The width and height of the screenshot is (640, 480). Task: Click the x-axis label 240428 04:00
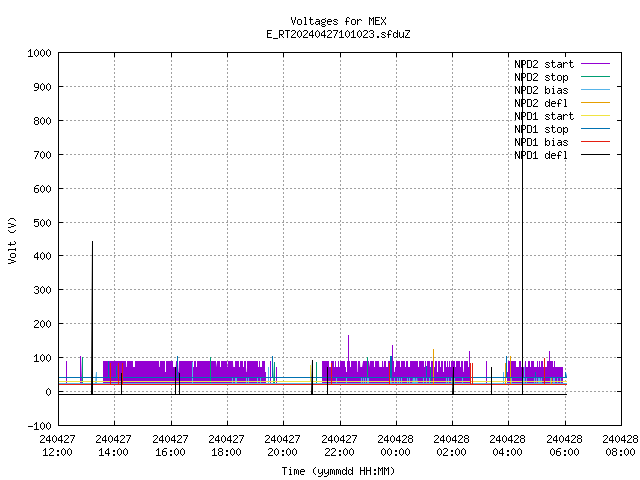[x=507, y=446]
